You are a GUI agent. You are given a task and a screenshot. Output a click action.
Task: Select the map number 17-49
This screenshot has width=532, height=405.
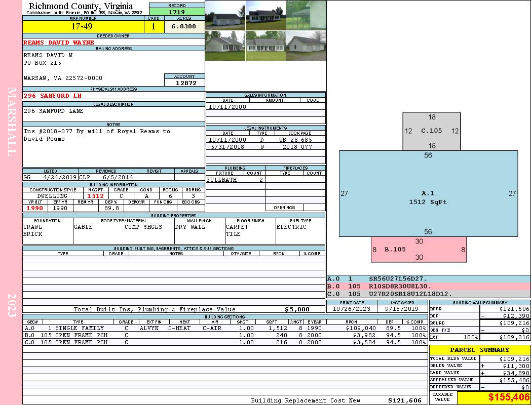82,26
